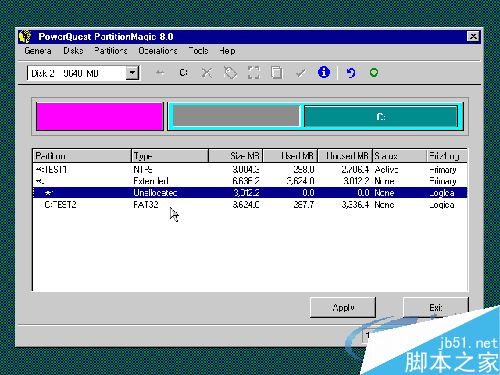
Task: Click the resize partition toolbar icon
Action: coord(254,73)
